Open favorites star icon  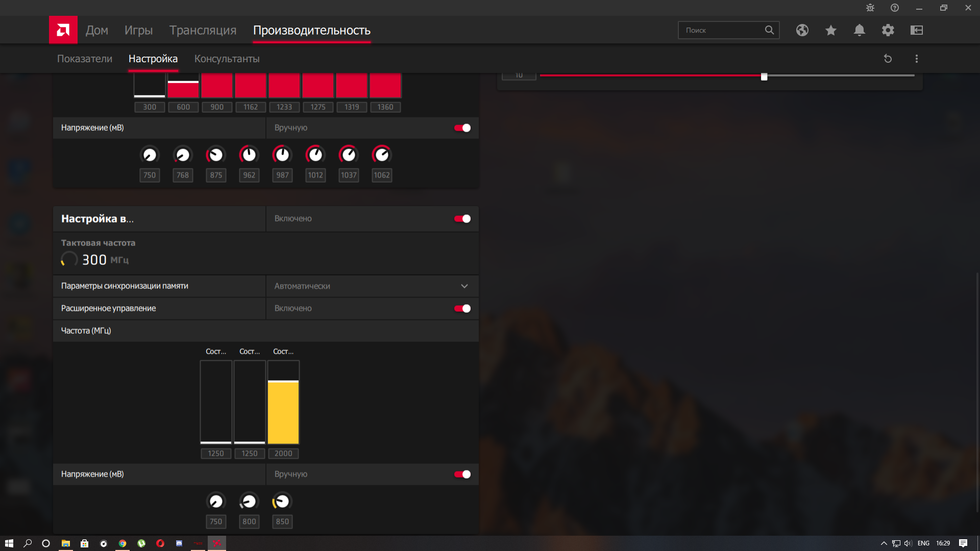tap(830, 30)
